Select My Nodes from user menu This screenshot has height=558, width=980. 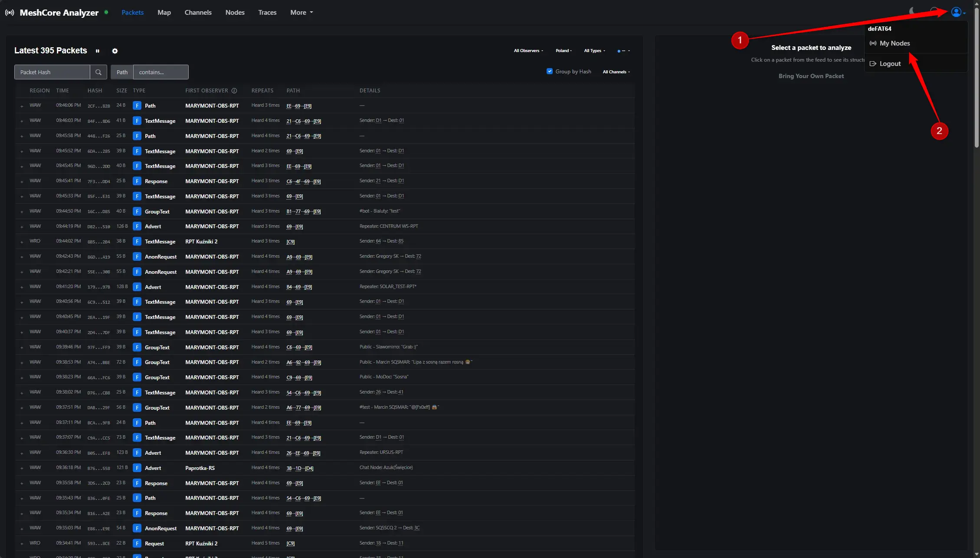click(894, 43)
